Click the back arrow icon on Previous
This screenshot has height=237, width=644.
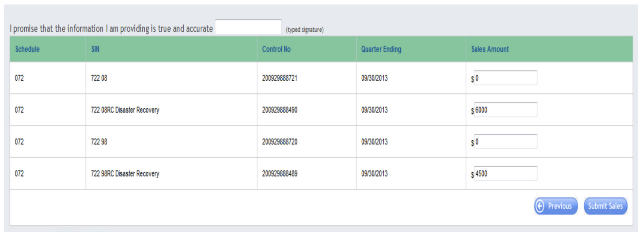[x=540, y=206]
